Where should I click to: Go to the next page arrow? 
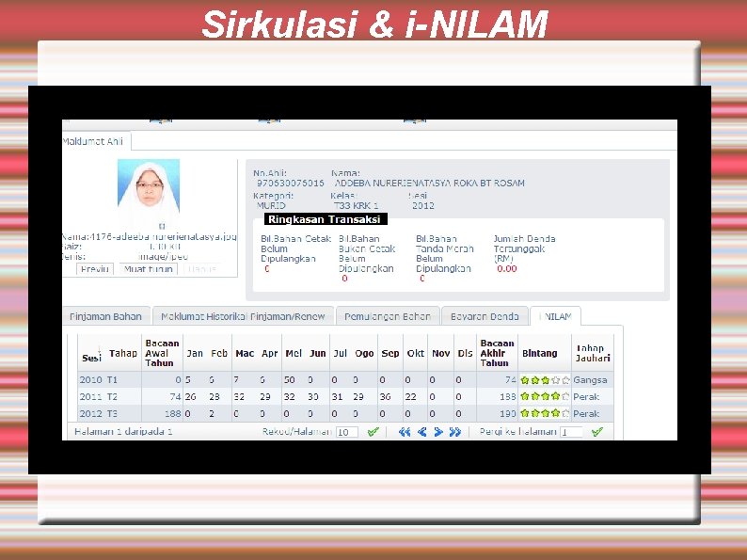pos(438,432)
